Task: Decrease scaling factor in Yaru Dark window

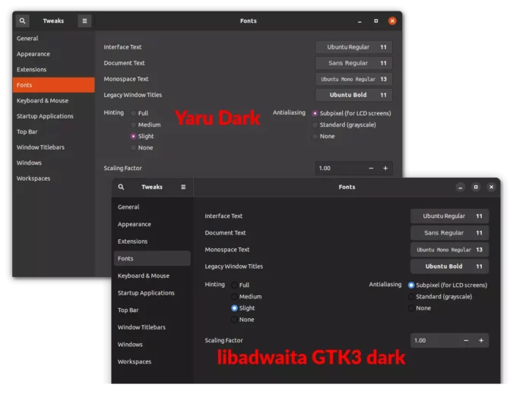Action: (371, 168)
